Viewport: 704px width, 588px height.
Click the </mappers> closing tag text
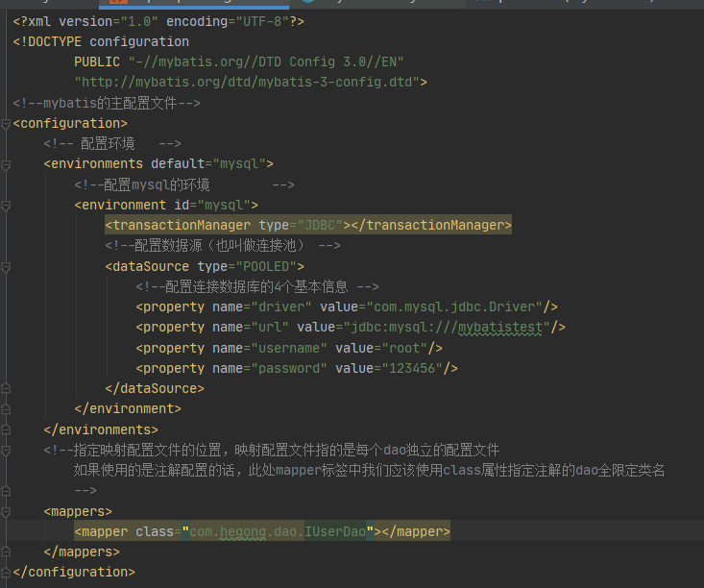[82, 552]
